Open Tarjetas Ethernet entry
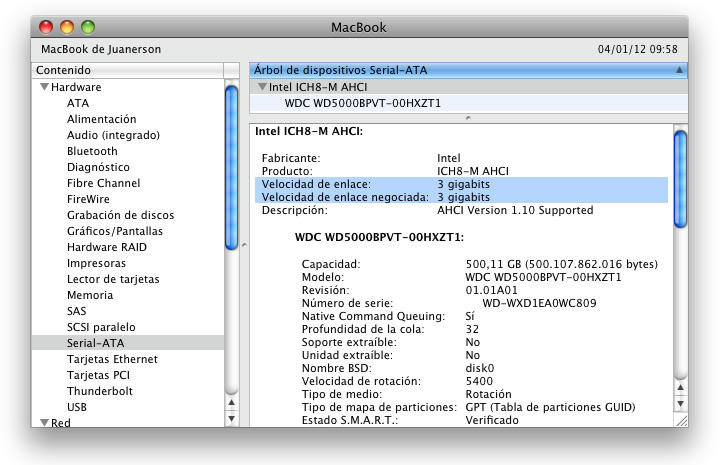Image resolution: width=720 pixels, height=465 pixels. (112, 359)
